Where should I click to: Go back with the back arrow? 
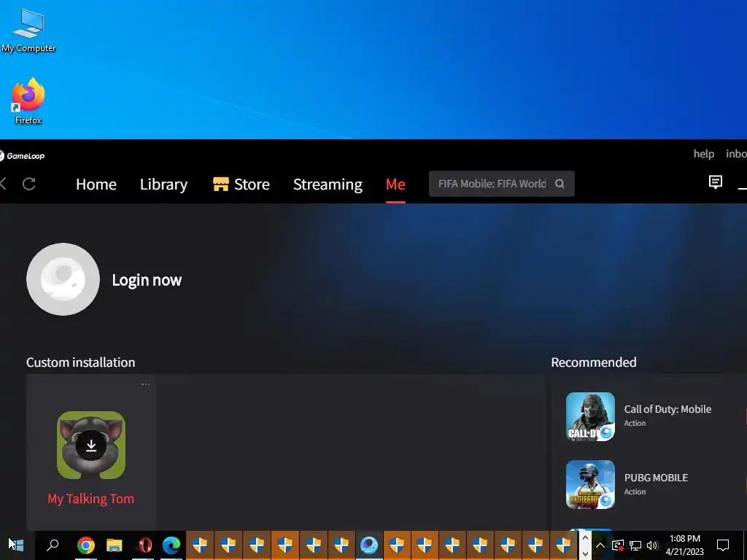click(x=3, y=184)
